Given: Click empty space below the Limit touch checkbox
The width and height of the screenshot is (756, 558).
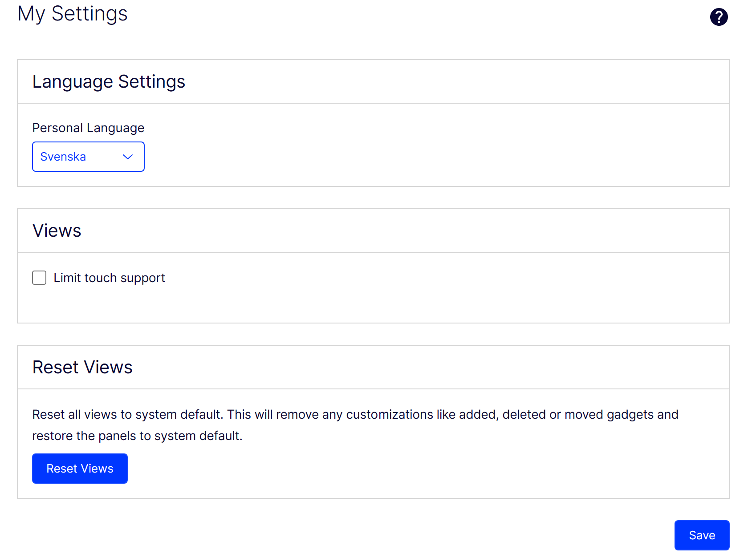Looking at the screenshot, I should [x=178, y=305].
